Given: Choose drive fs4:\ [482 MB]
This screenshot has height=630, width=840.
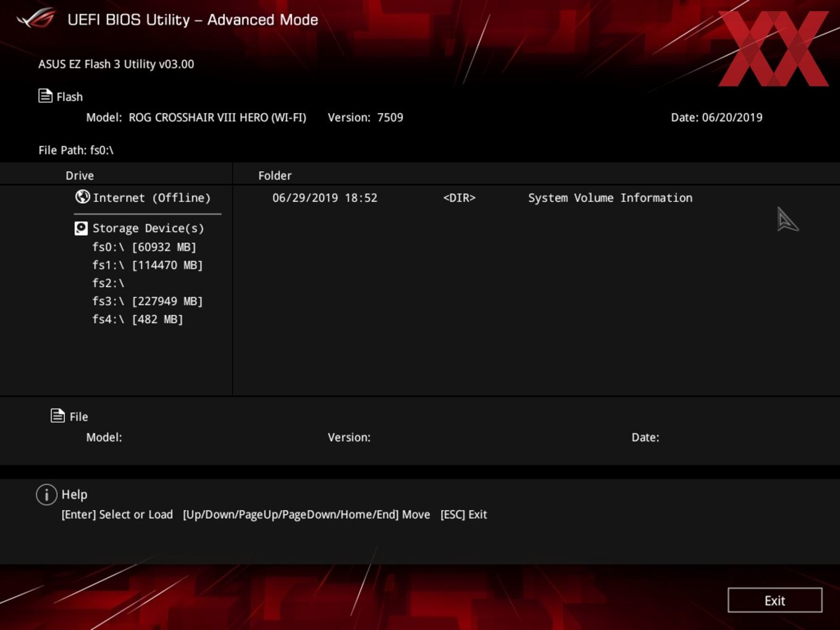Looking at the screenshot, I should pyautogui.click(x=137, y=319).
